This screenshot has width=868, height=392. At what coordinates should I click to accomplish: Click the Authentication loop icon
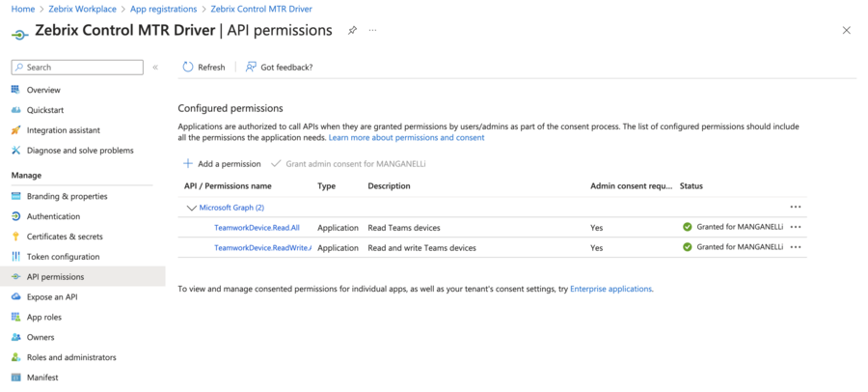pos(16,216)
